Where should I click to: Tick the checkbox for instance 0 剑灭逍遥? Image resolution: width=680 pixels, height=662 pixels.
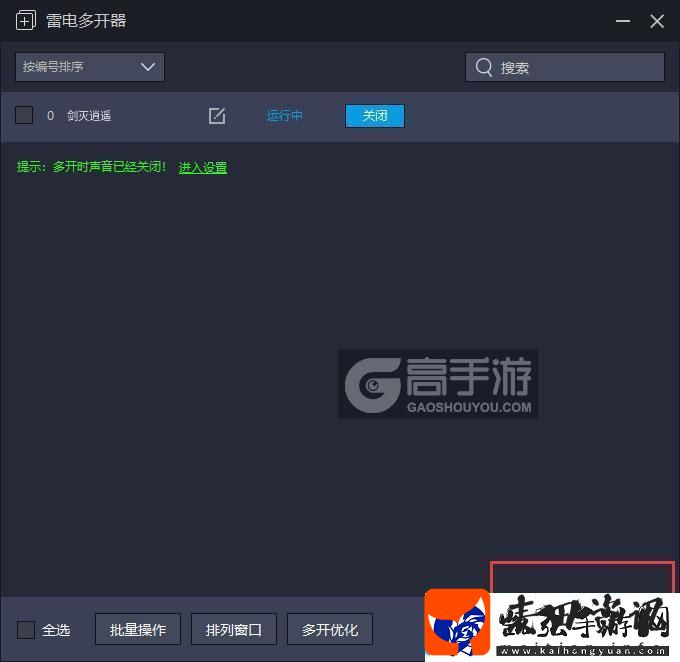[x=24, y=115]
